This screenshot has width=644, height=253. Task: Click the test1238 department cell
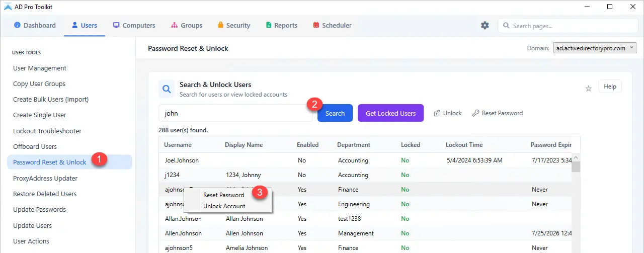[x=350, y=219]
